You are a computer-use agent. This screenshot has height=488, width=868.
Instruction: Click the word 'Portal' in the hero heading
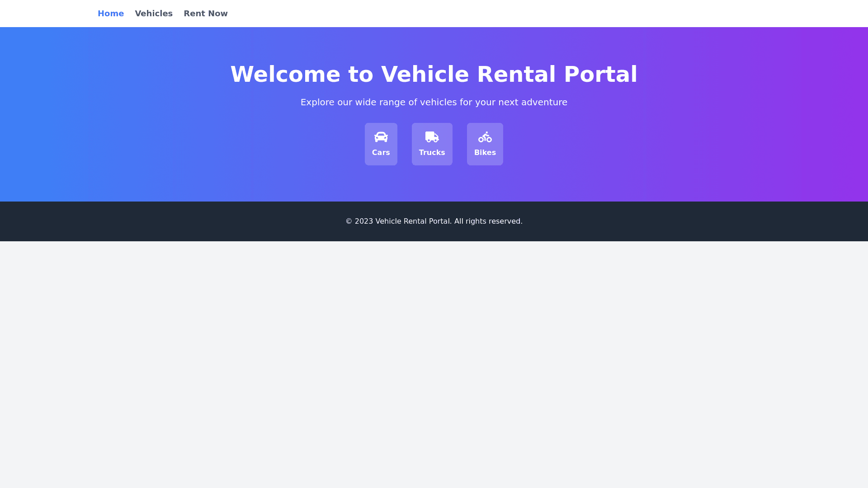pyautogui.click(x=600, y=75)
